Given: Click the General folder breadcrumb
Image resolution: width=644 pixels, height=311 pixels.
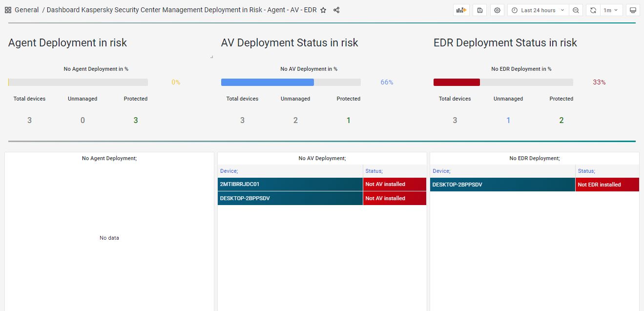Looking at the screenshot, I should coord(27,10).
